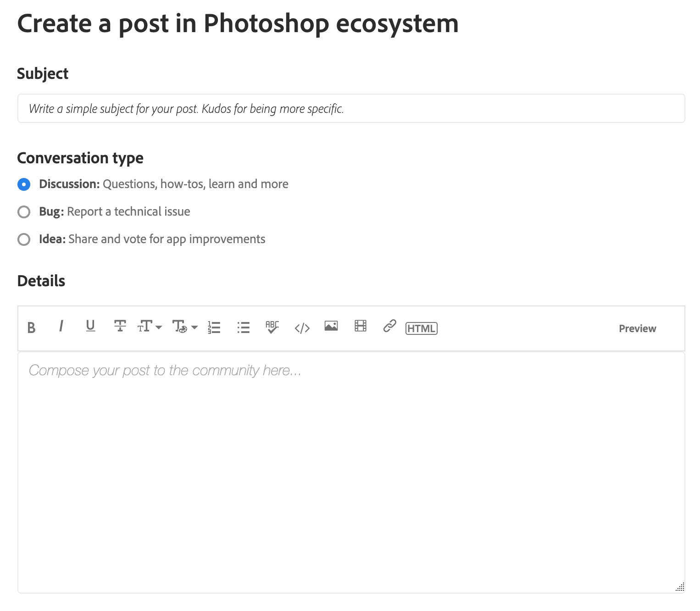This screenshot has width=700, height=611.
Task: Open the Preview tab
Action: click(x=637, y=328)
